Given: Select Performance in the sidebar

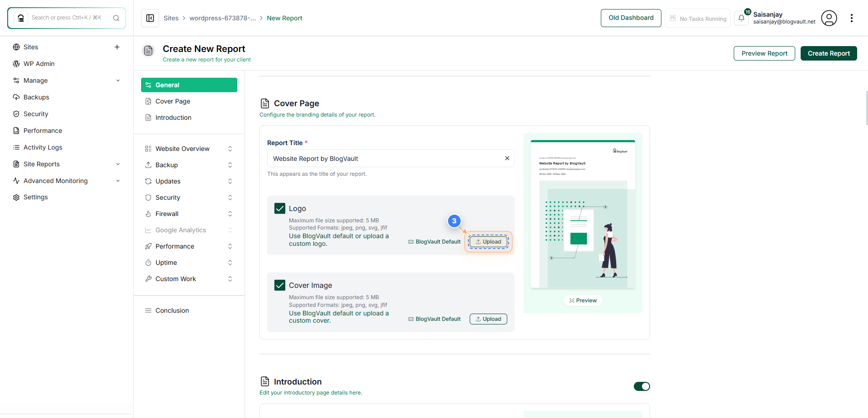Looking at the screenshot, I should (43, 131).
